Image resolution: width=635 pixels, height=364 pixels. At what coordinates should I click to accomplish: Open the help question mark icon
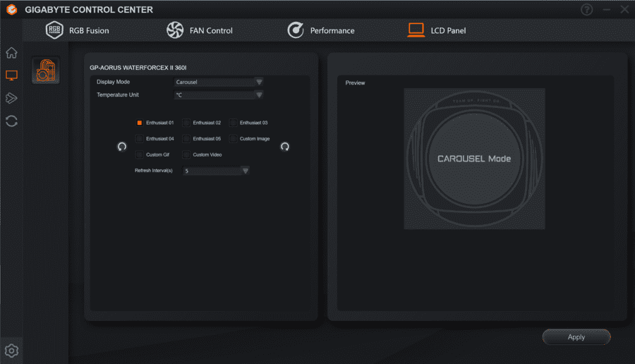586,9
